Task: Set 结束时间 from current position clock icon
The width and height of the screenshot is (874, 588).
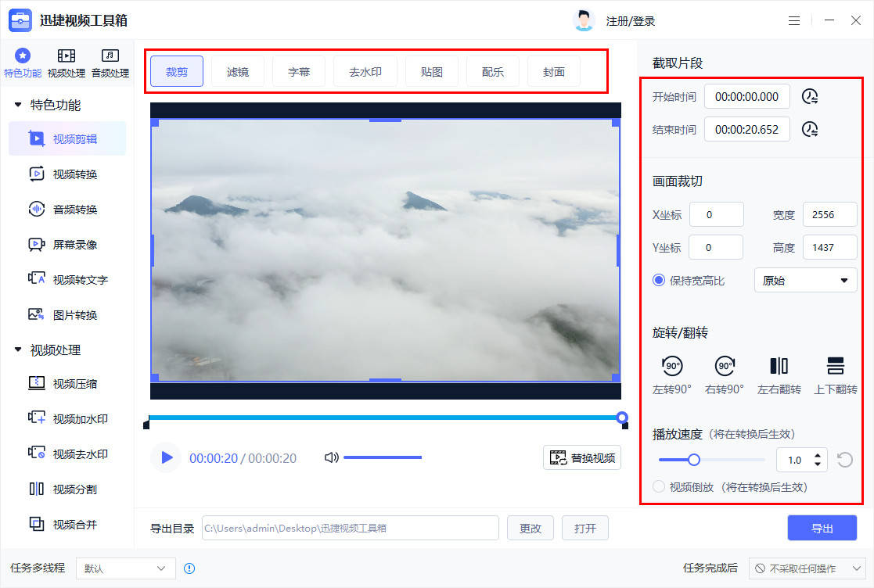Action: pos(809,129)
